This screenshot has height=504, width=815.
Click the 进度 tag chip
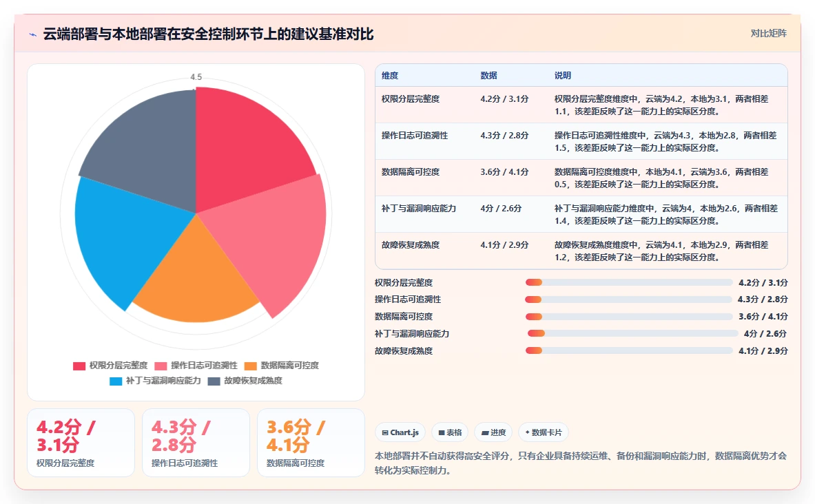pyautogui.click(x=493, y=432)
